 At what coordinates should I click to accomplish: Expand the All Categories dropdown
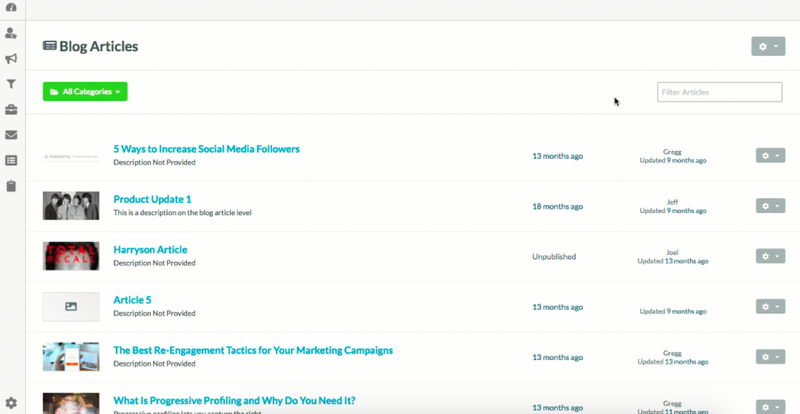click(x=85, y=92)
